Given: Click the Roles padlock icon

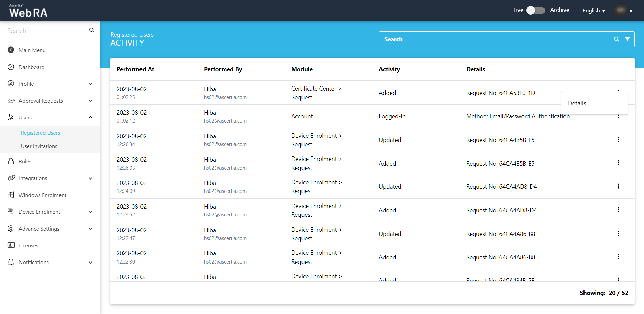Looking at the screenshot, I should click(11, 161).
